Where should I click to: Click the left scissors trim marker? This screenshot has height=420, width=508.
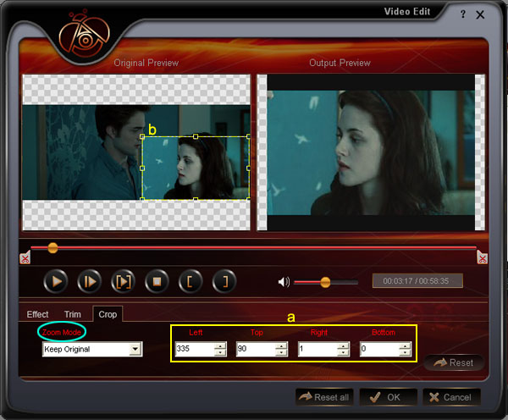25,257
